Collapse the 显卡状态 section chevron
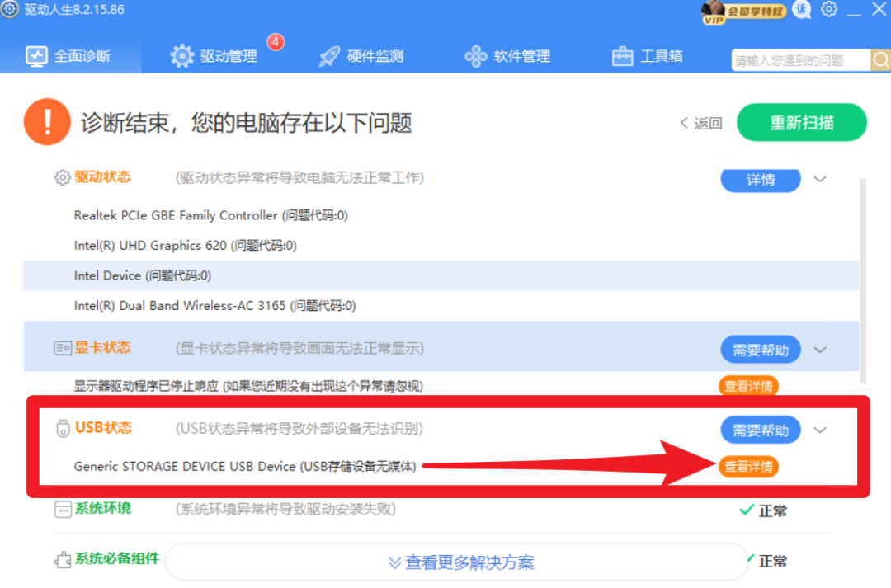This screenshot has height=588, width=891. [820, 350]
